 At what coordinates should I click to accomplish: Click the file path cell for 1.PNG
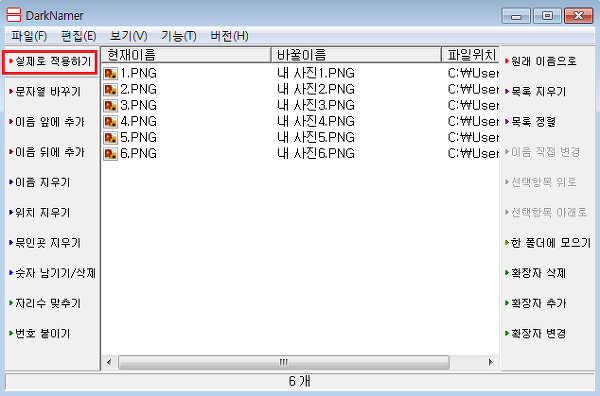473,73
